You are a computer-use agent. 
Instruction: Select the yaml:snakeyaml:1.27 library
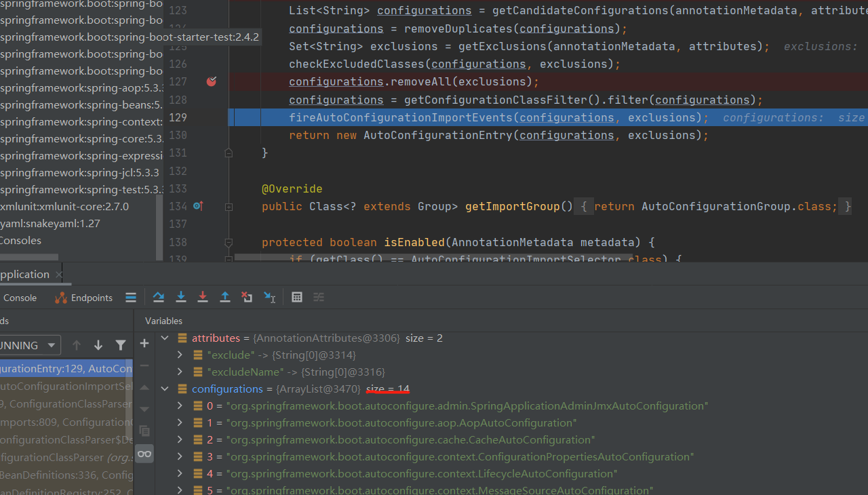[x=50, y=223]
